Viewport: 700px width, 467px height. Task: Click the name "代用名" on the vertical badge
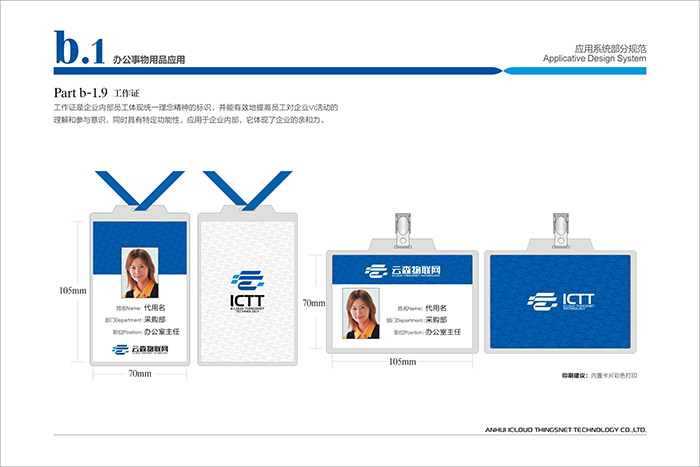click(154, 308)
